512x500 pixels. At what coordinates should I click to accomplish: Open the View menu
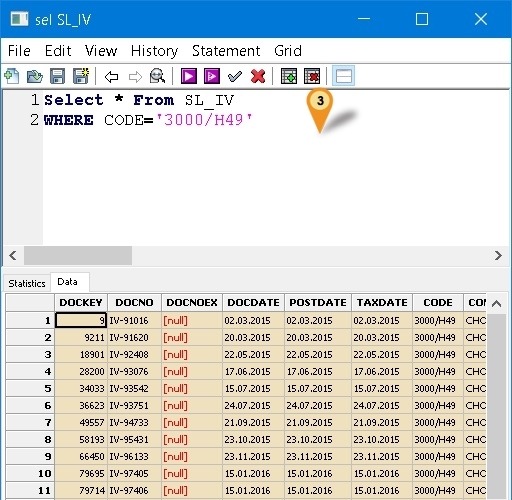coord(101,51)
